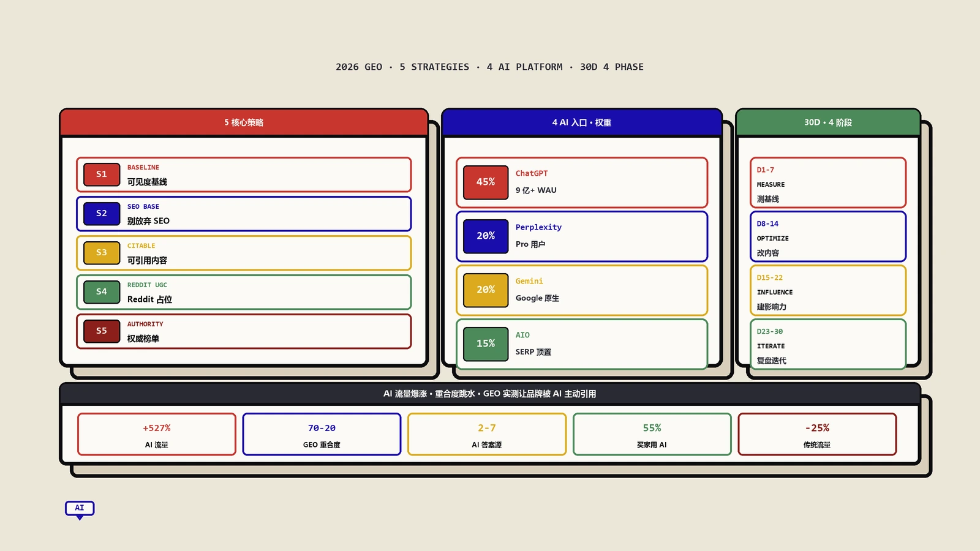Click the "测基线" text
980x551 pixels.
(x=768, y=200)
